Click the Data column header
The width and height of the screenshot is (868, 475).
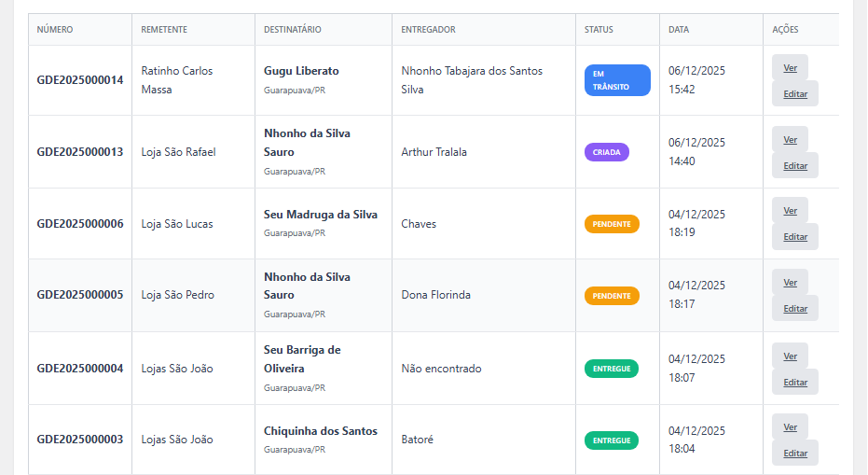click(679, 30)
